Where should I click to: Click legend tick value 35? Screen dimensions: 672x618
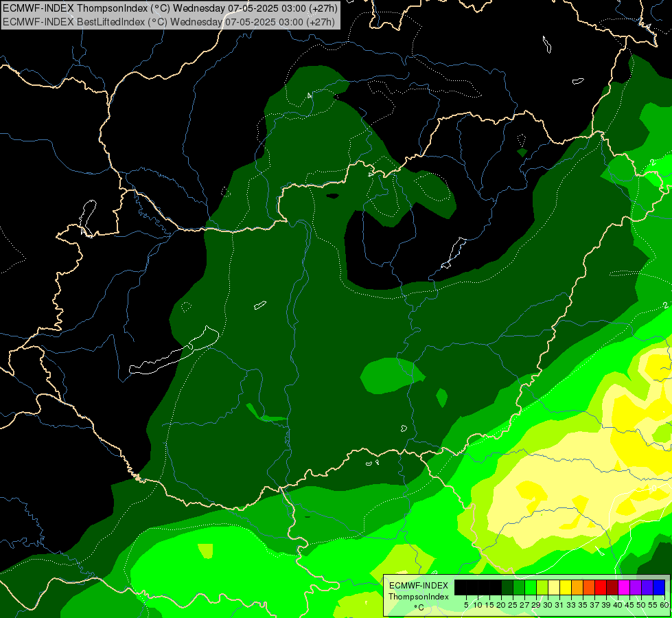[583, 605]
